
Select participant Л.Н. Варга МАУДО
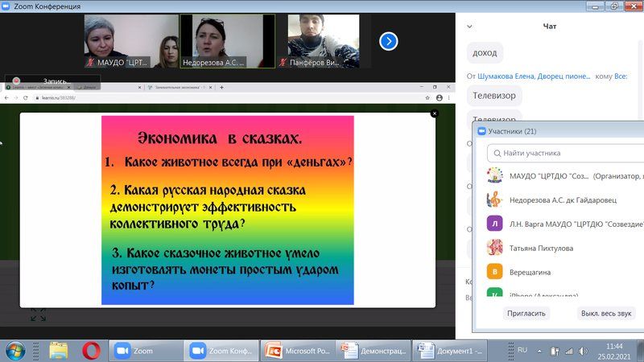coord(565,224)
